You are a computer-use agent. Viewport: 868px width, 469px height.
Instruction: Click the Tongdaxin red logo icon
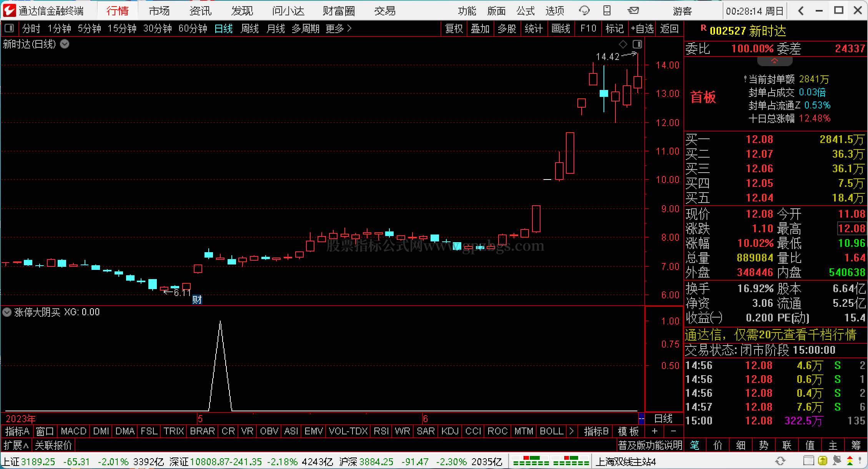click(9, 10)
